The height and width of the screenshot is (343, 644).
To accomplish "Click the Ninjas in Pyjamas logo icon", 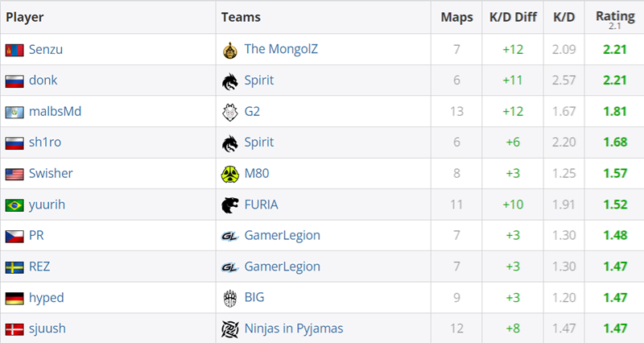I will (x=230, y=329).
